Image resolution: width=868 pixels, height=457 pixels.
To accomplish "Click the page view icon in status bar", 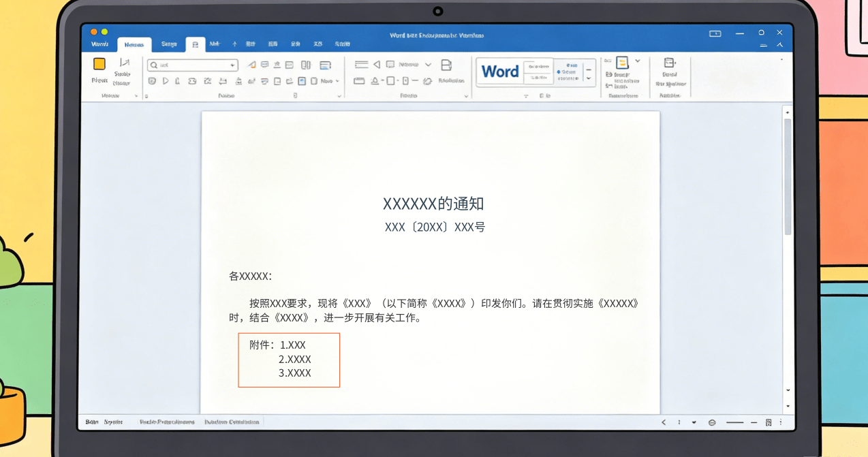I will click(x=769, y=422).
